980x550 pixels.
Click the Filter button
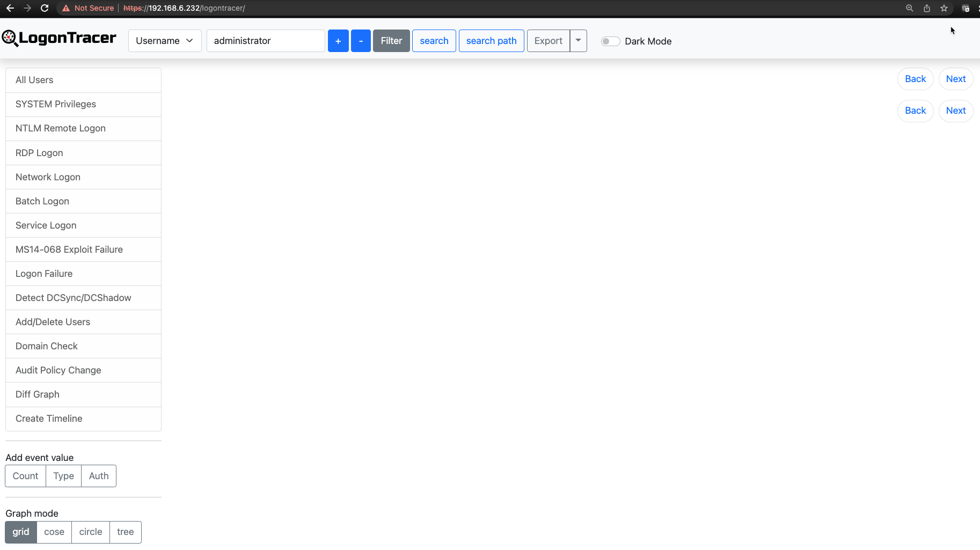tap(391, 41)
